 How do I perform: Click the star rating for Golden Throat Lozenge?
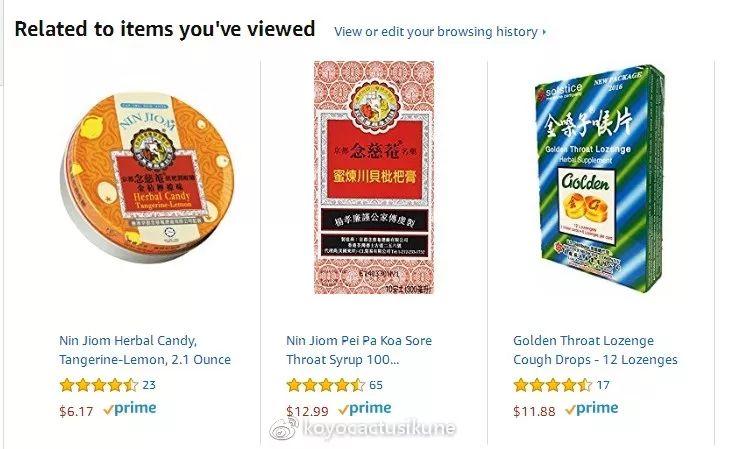pos(552,385)
